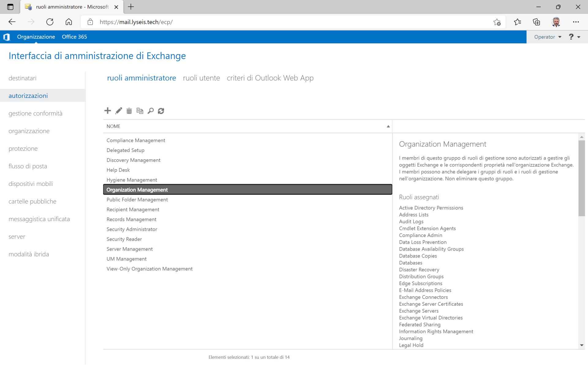Sort by the NOME column arrow

[388, 126]
